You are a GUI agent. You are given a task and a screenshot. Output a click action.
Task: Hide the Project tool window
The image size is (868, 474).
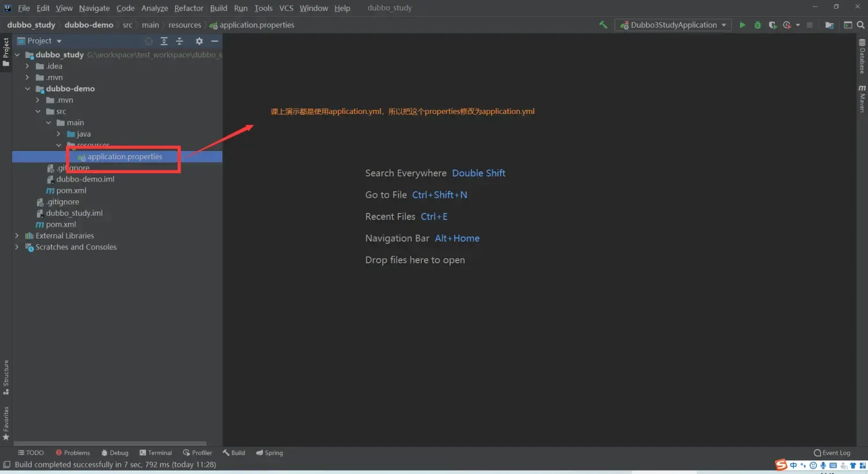coord(215,41)
